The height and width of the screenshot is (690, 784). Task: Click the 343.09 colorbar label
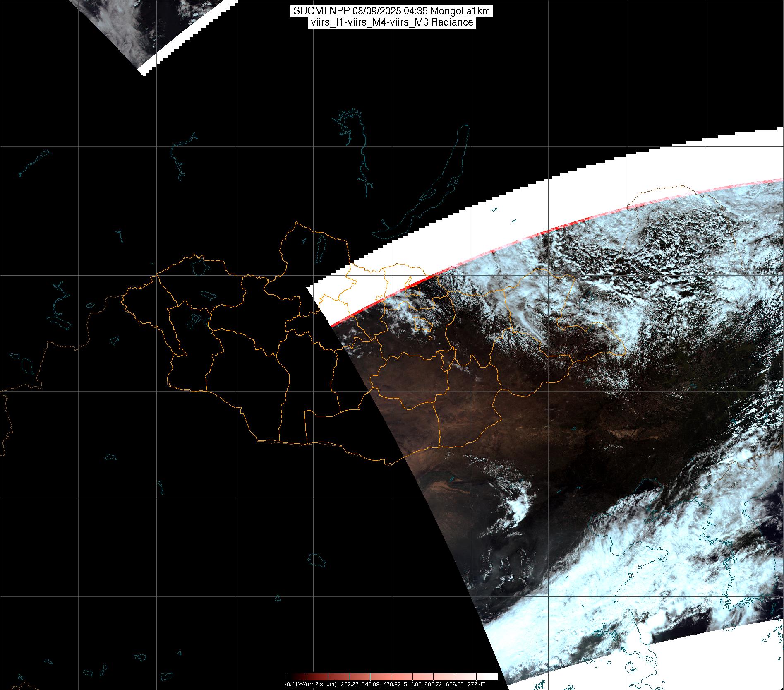[x=369, y=684]
